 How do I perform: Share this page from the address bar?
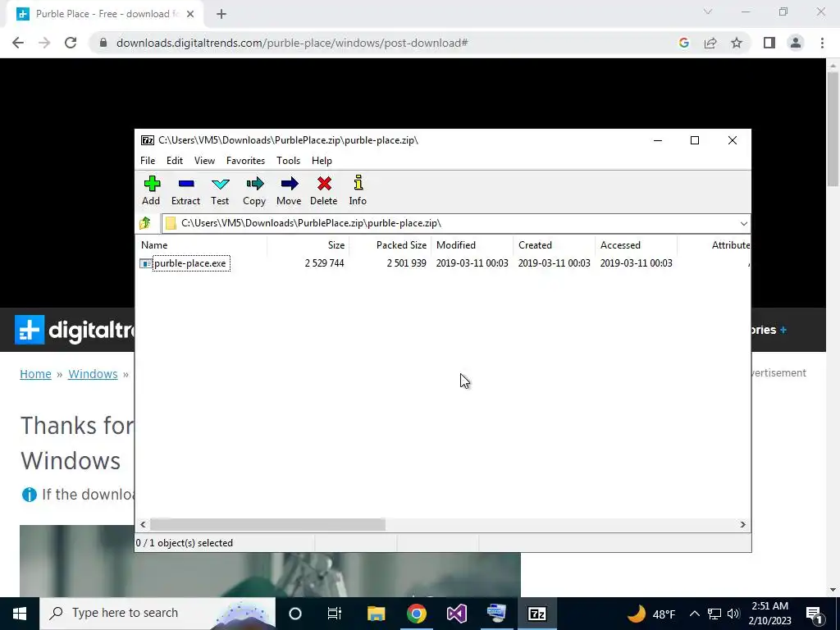(x=710, y=43)
